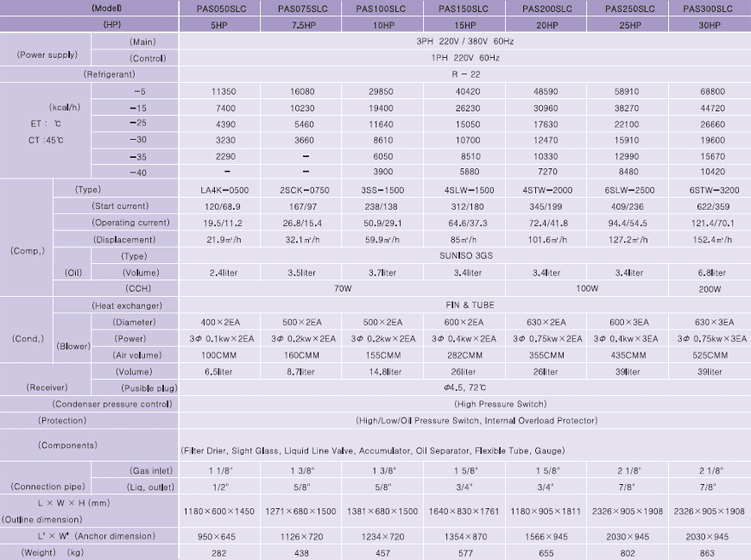Click the 3PH 220V / 380V 60Hz main power cell
The height and width of the screenshot is (560, 751).
point(464,41)
